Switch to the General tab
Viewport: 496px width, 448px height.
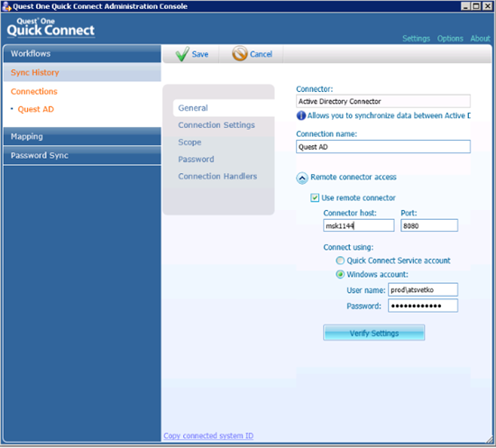[x=223, y=108]
